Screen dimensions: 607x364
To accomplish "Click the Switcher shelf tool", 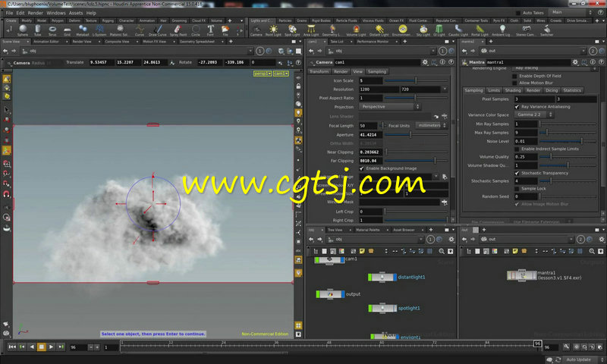I will [x=546, y=30].
